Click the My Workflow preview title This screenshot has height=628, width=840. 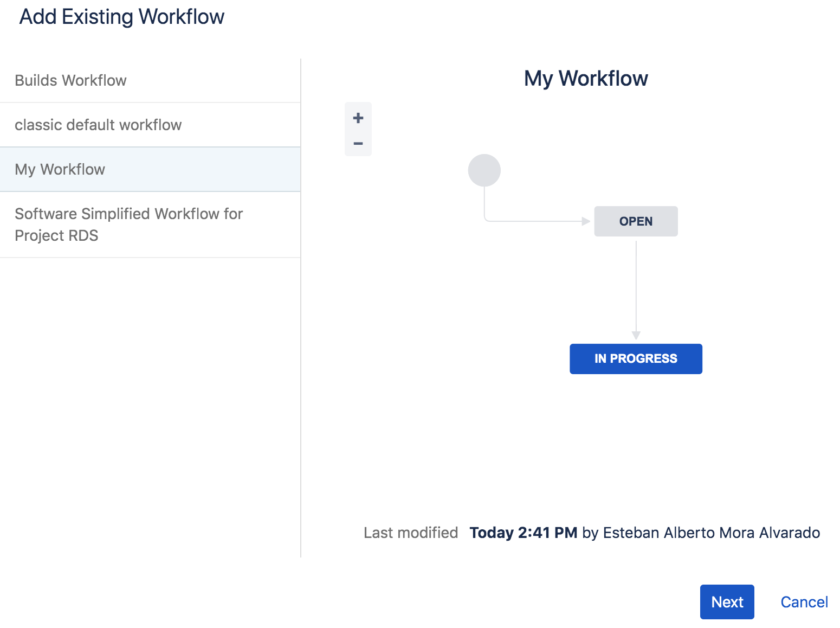[x=586, y=78]
